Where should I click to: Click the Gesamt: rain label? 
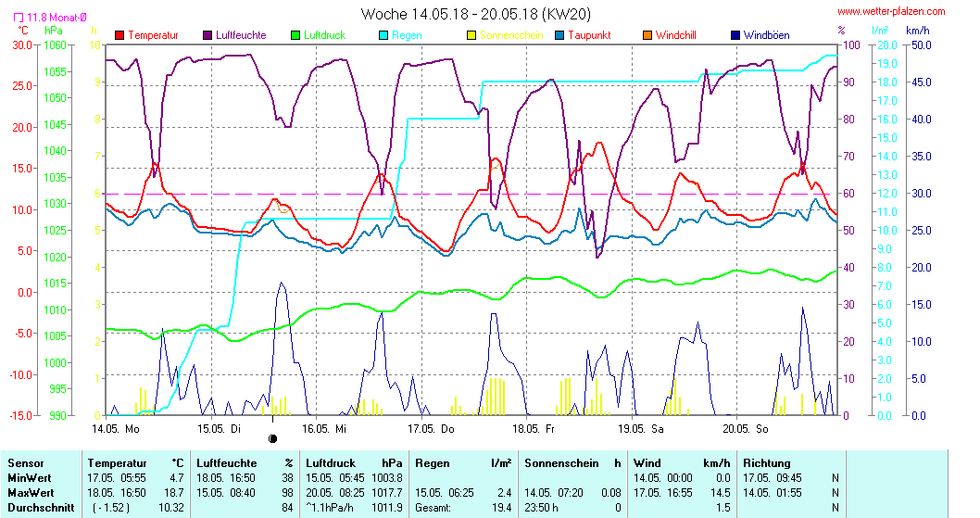[x=433, y=508]
